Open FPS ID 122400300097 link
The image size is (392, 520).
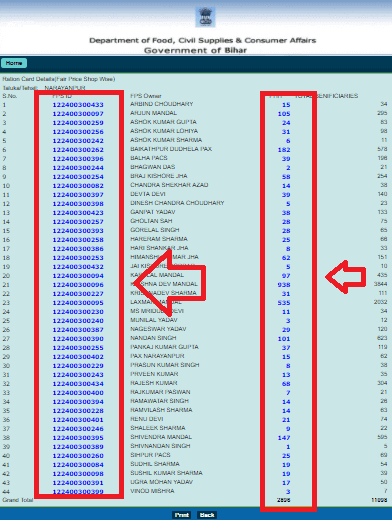(x=78, y=114)
